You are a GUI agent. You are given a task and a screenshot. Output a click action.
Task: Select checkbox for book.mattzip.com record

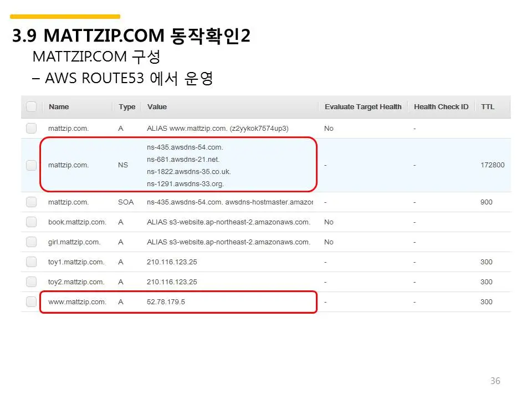[x=31, y=222]
